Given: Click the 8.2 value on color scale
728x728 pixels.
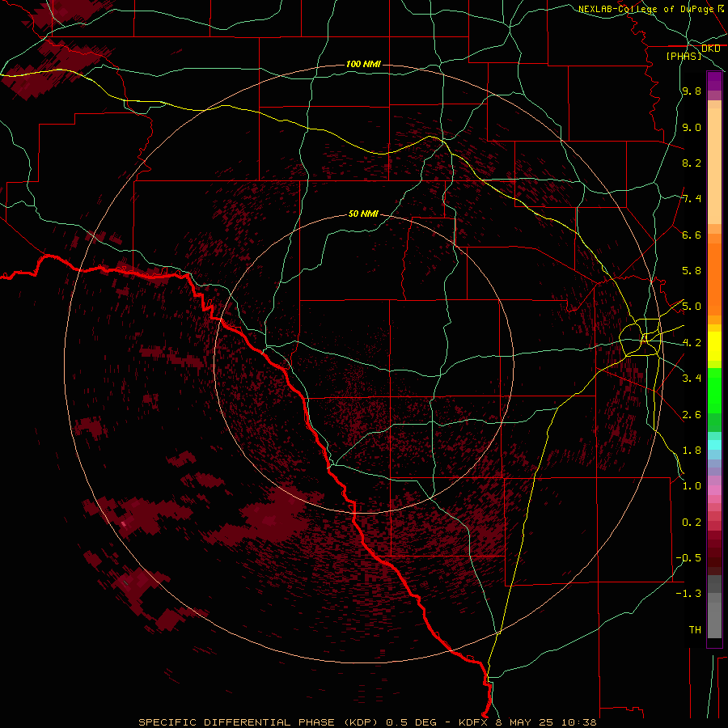Looking at the screenshot, I should coord(692,163).
